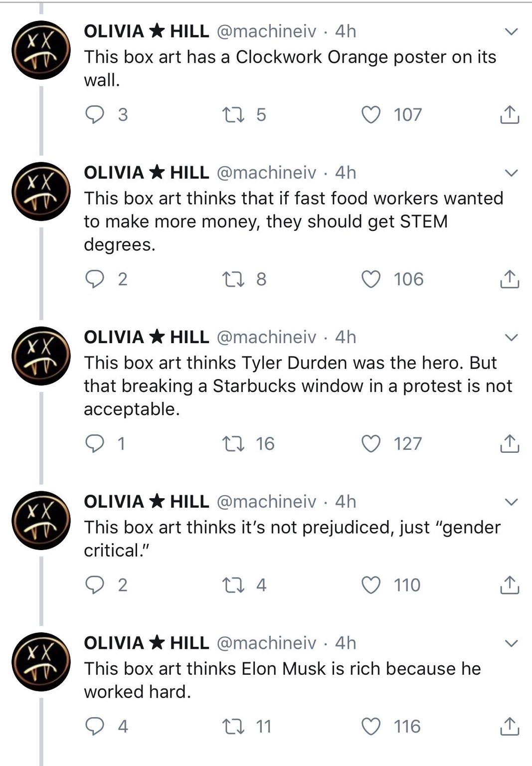Screen dimensions: 532x766
Task: Share the Clockwork Orange poster tweet
Action: point(510,115)
